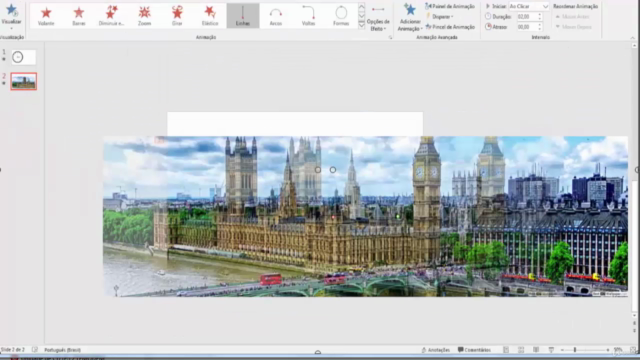Switch to Normal view in status bar
Screen dimensions: 640x360
[x=506, y=350]
